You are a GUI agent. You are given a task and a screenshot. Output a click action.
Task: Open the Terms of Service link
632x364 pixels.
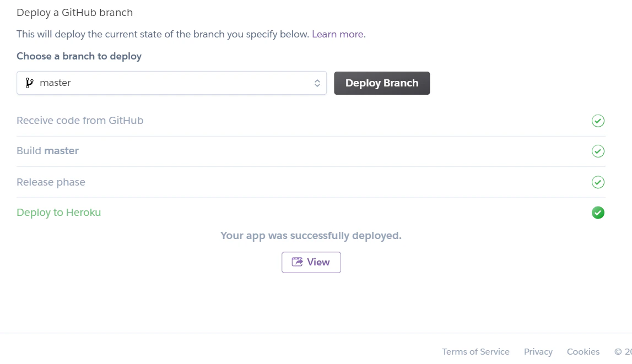(476, 351)
